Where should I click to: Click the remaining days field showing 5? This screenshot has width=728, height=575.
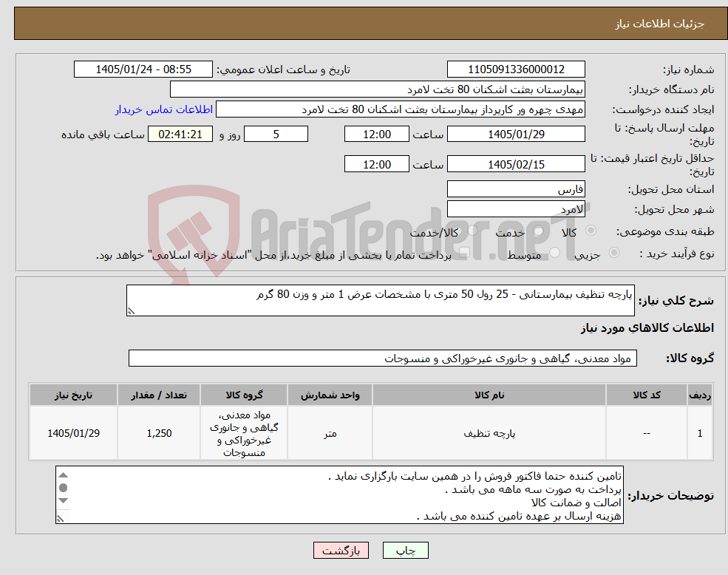[276, 135]
